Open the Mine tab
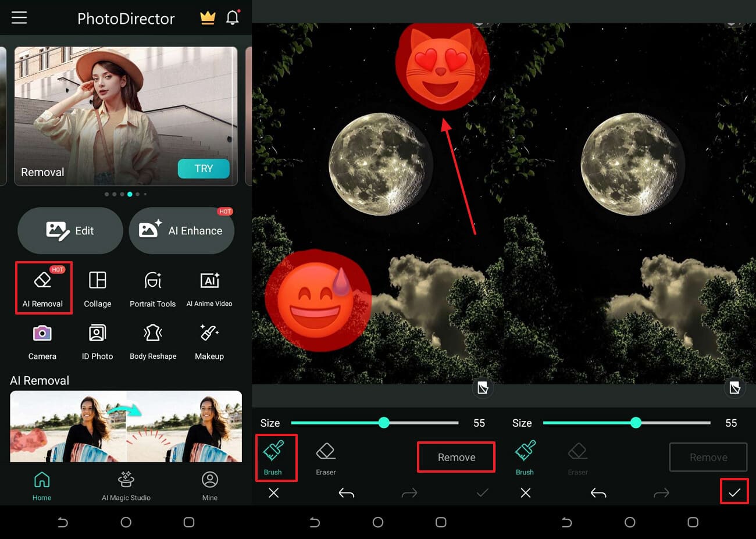 pyautogui.click(x=209, y=486)
